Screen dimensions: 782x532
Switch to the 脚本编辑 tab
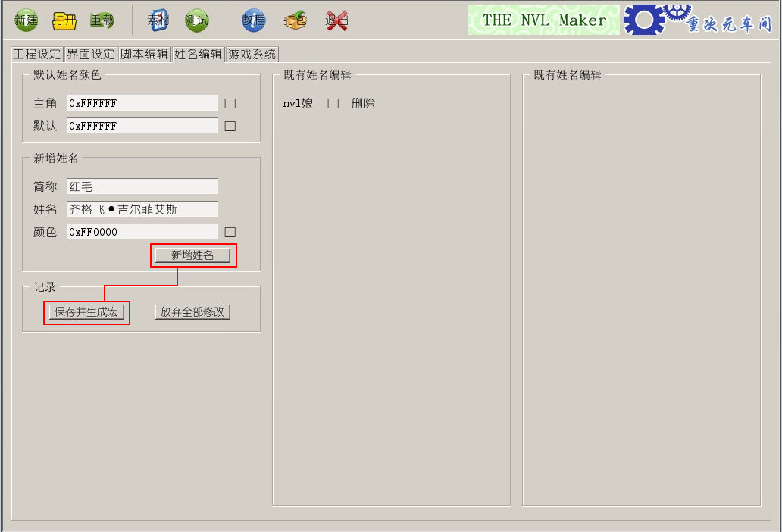[x=144, y=54]
